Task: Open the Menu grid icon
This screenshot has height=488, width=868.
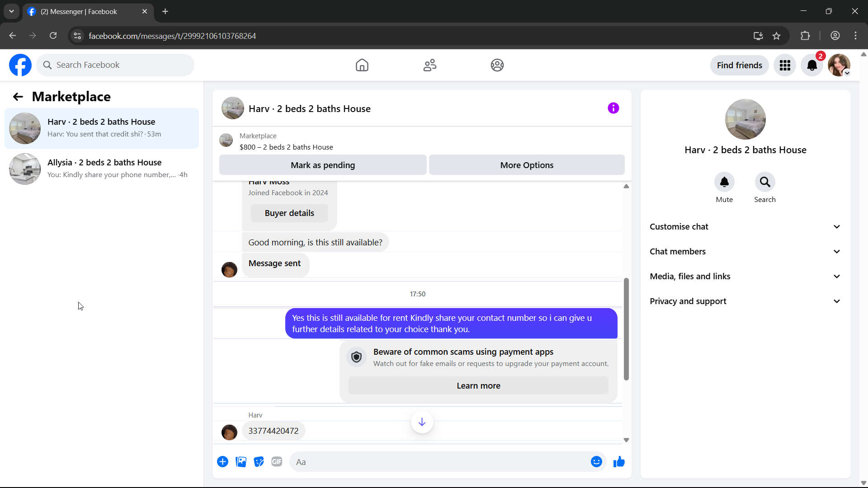Action: pos(785,65)
